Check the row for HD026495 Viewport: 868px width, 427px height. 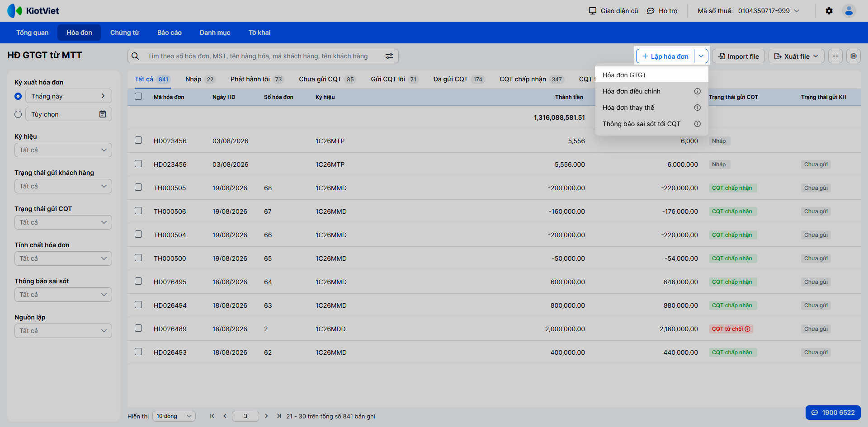click(x=138, y=281)
